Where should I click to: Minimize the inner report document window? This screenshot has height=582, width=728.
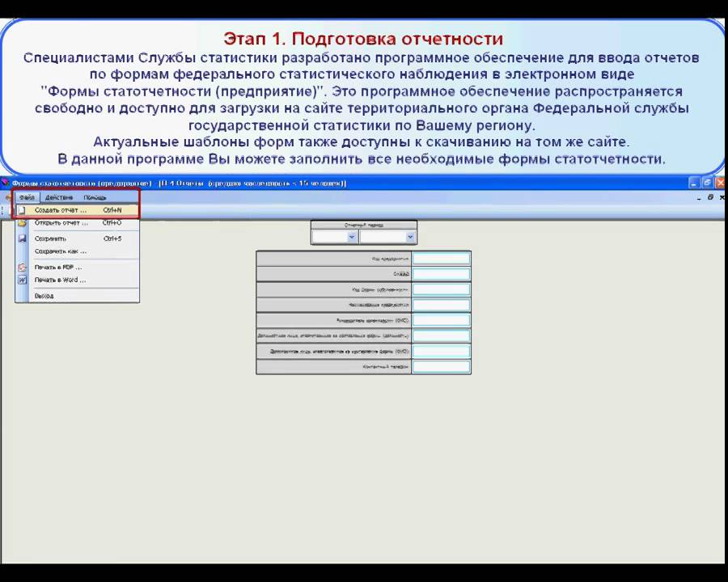point(699,198)
